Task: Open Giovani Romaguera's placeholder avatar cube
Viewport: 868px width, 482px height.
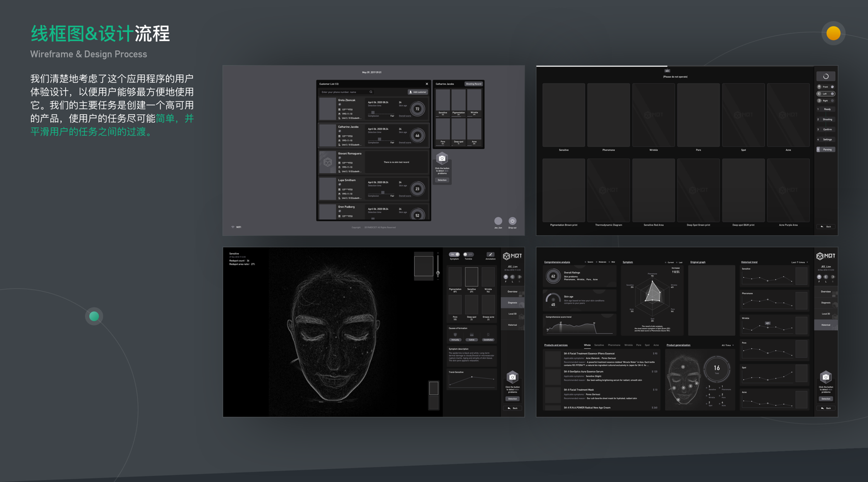Action: tap(328, 162)
